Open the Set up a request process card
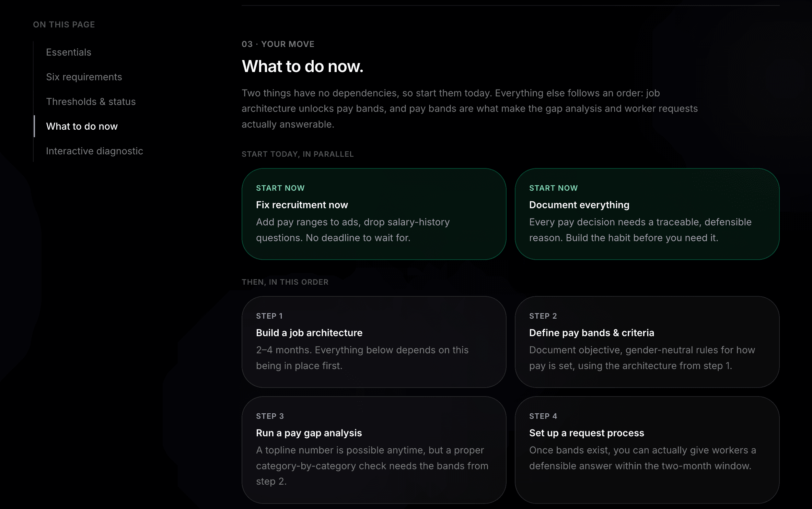Screen dimensions: 812x509 [x=647, y=450]
